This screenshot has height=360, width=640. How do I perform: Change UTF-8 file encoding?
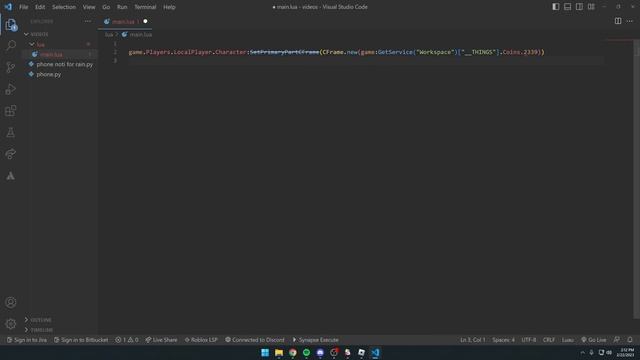pyautogui.click(x=529, y=340)
